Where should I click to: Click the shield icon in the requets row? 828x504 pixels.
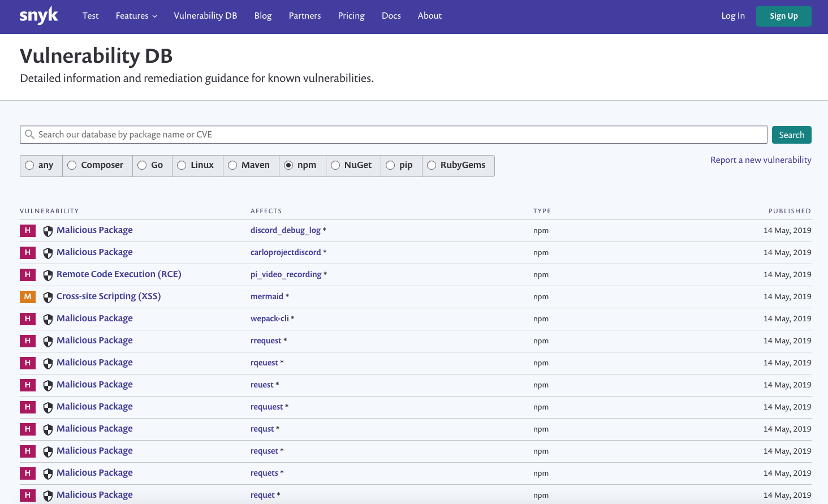[x=48, y=473]
